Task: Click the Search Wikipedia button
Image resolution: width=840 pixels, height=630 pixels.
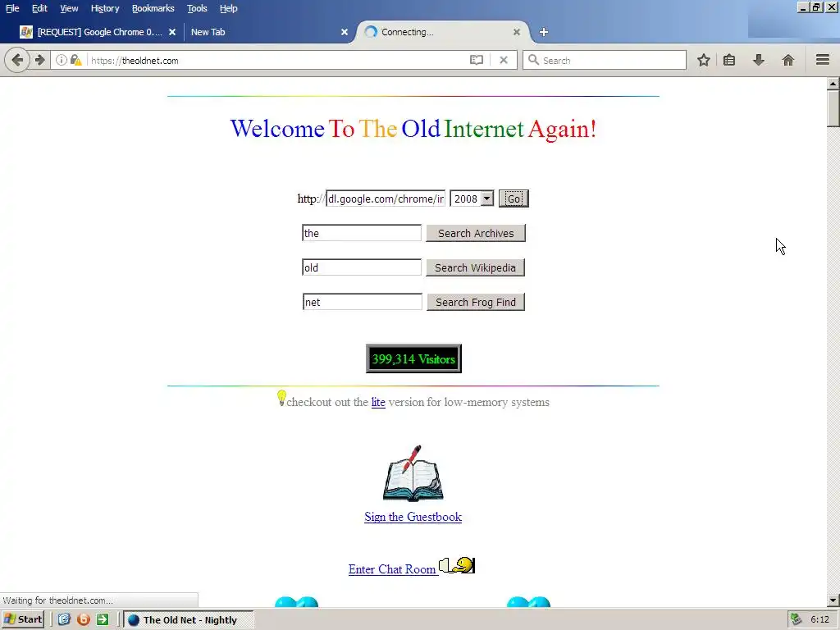Action: 475,267
